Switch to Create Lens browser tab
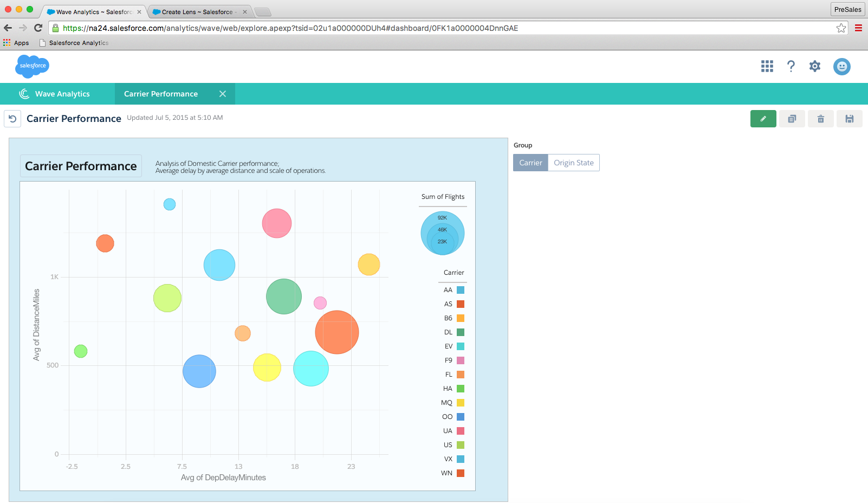This screenshot has height=503, width=868. 198,11
